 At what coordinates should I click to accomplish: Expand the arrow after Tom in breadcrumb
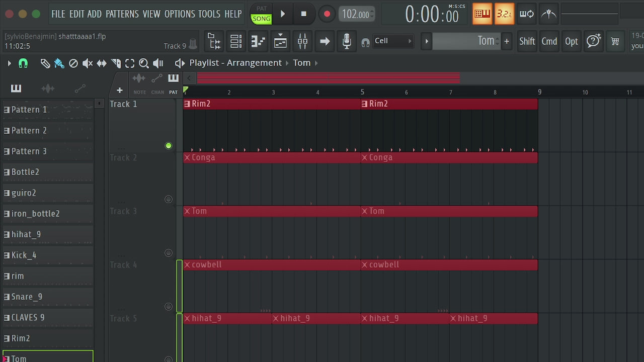point(316,63)
